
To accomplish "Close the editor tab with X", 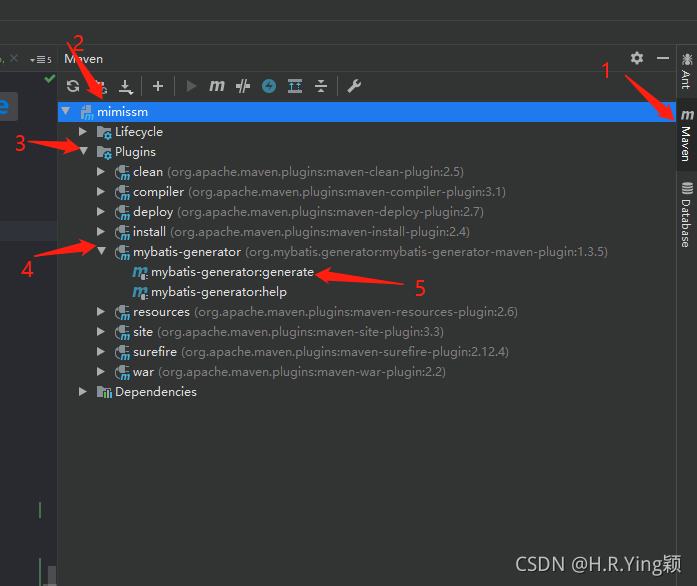I will 14,58.
